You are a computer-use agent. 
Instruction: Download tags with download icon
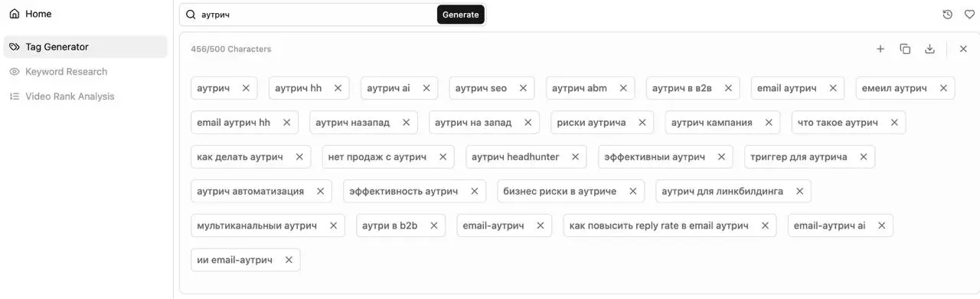tap(929, 49)
